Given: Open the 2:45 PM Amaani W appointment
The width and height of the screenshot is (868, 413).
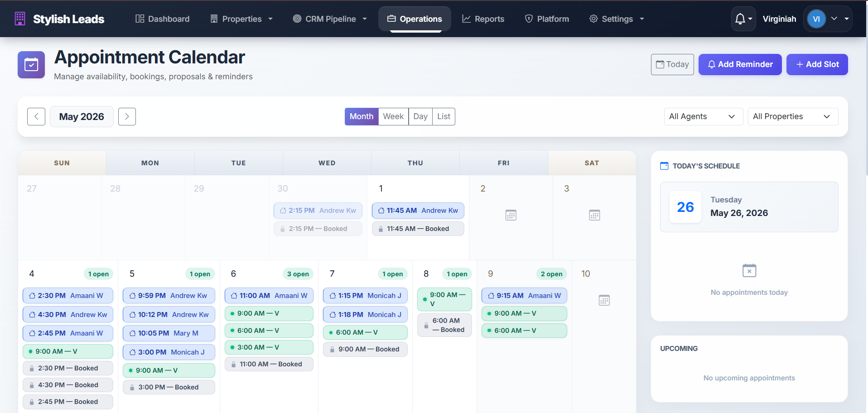Looking at the screenshot, I should tap(68, 333).
